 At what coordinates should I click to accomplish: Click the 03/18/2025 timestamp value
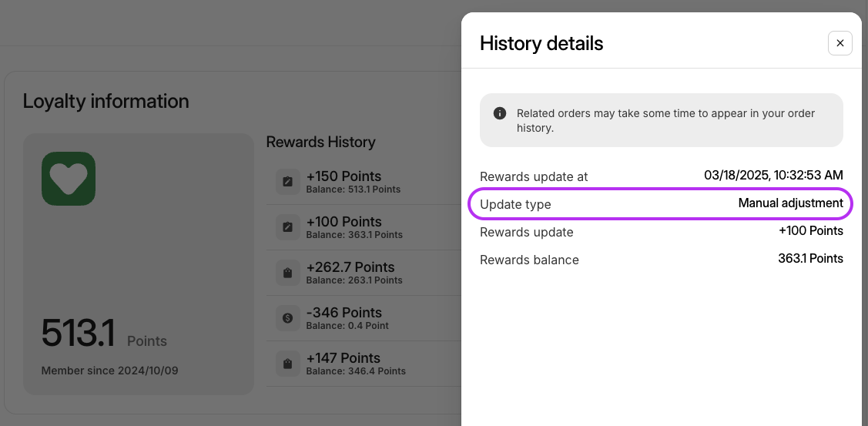(x=773, y=176)
